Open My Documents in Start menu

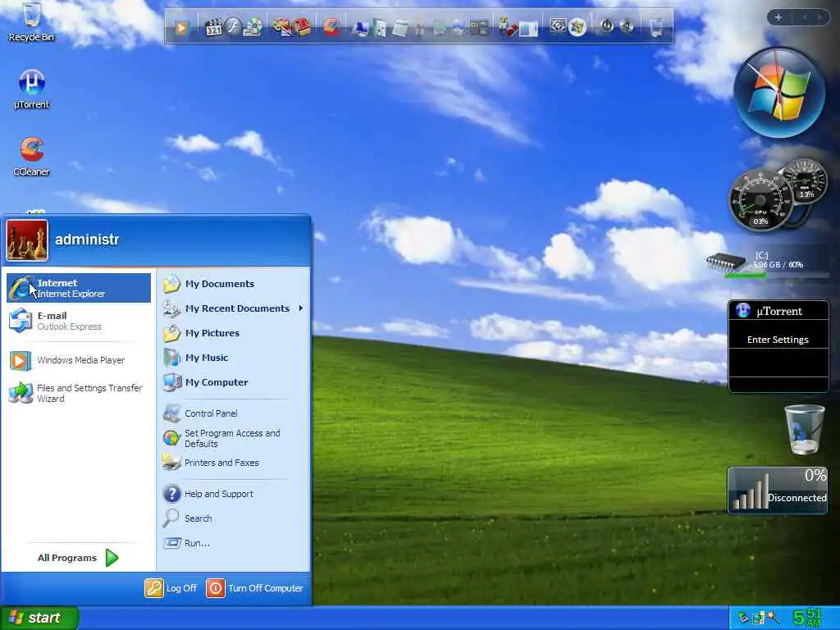(233, 284)
